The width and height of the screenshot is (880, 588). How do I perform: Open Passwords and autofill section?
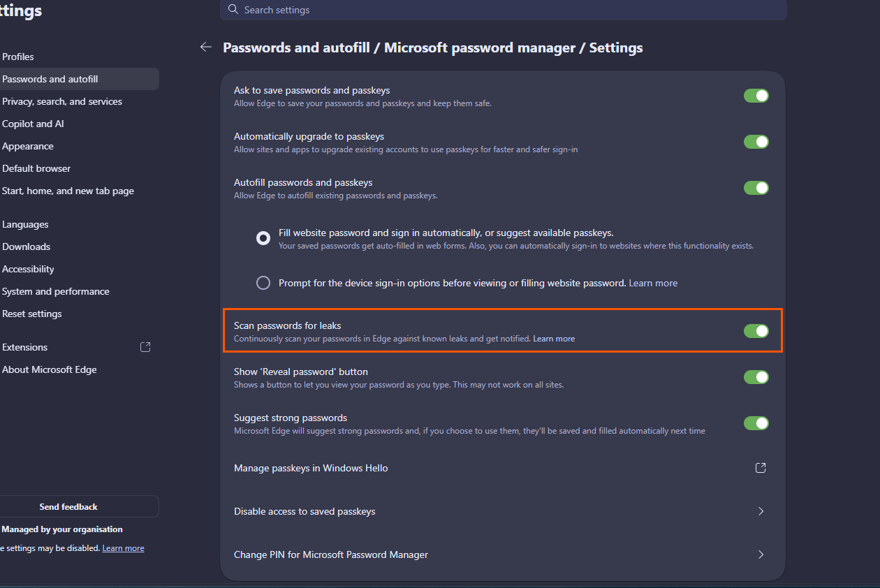pos(79,79)
